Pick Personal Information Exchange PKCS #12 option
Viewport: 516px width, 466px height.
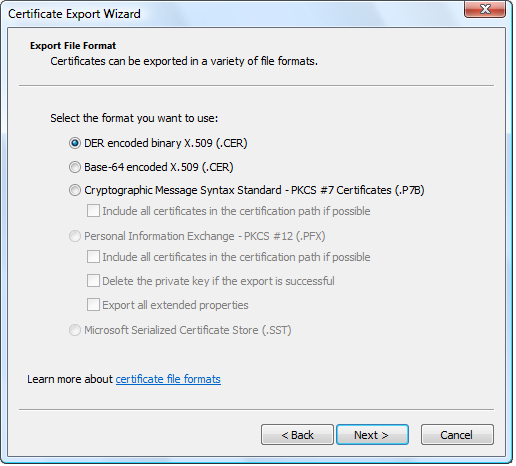point(75,236)
